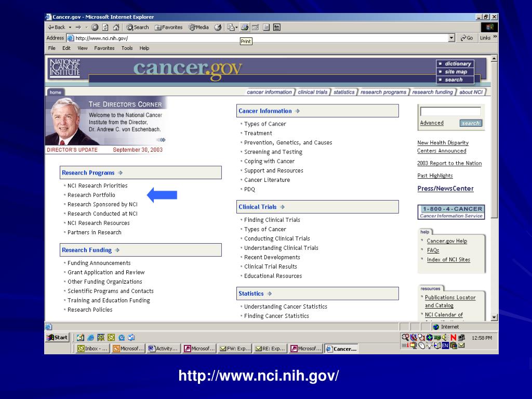Click the blue search button

[471, 123]
